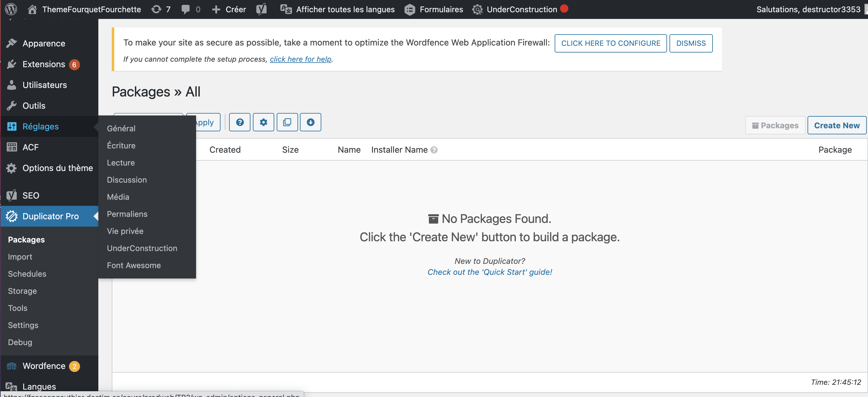
Task: Click the import download arrow icon
Action: coord(310,122)
